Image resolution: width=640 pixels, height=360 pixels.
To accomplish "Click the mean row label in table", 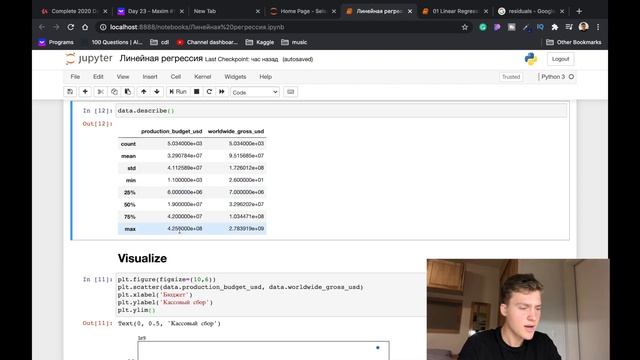I will (x=128, y=156).
